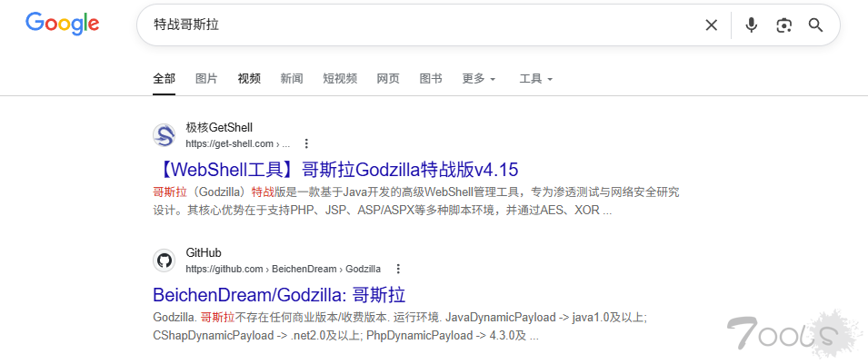Expand the 更多 dropdown menu
Screen dimensions: 868x364
coord(479,79)
